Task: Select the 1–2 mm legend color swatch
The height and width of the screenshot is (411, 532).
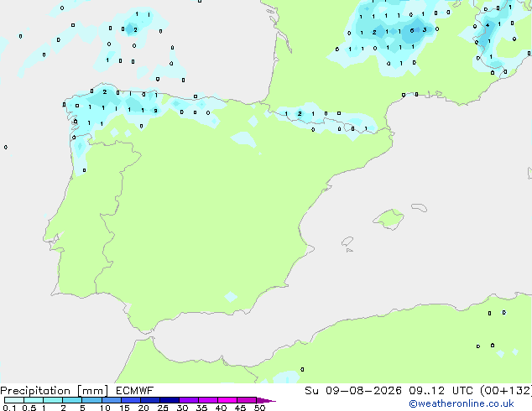Action: tap(53, 400)
